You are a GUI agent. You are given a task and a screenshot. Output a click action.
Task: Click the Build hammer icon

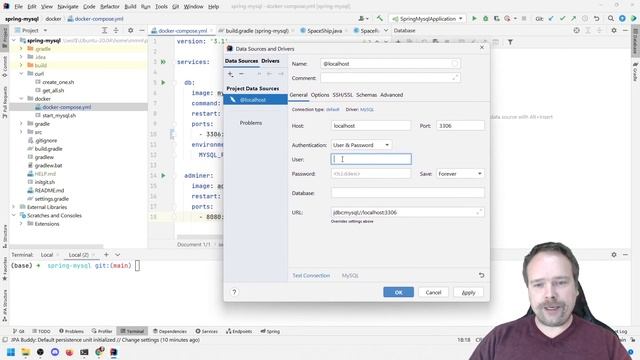tap(380, 19)
